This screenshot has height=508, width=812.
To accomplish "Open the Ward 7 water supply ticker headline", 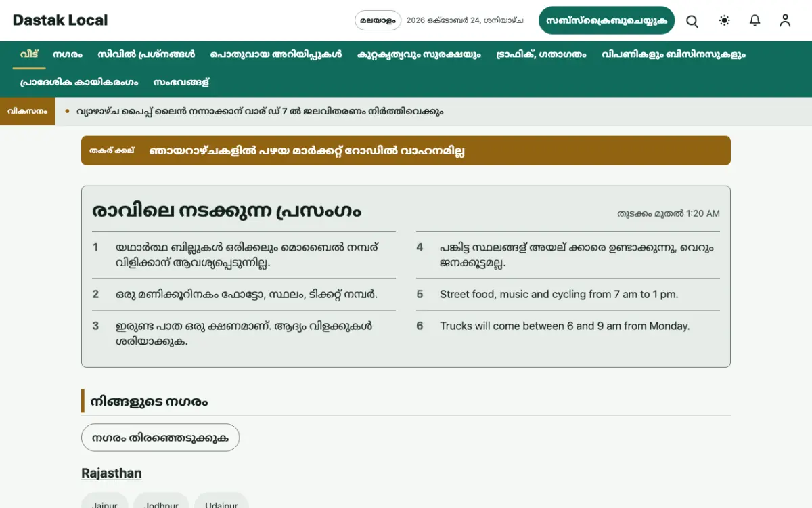I will coord(260,111).
